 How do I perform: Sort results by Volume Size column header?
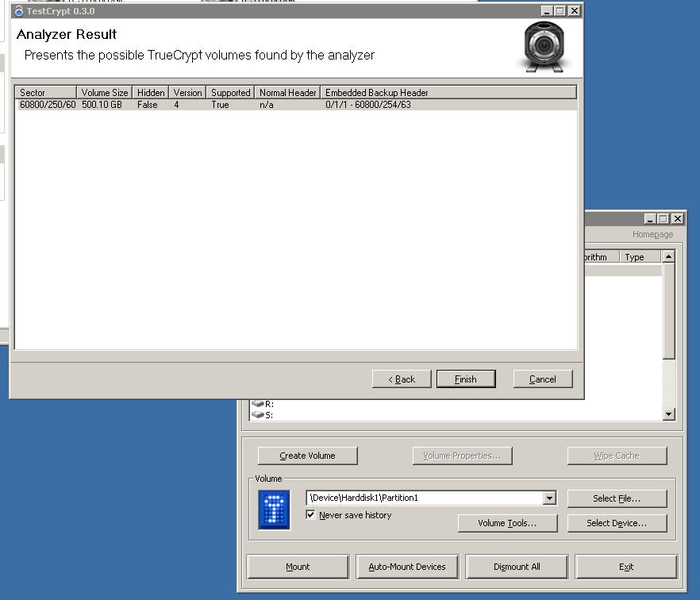tap(105, 92)
